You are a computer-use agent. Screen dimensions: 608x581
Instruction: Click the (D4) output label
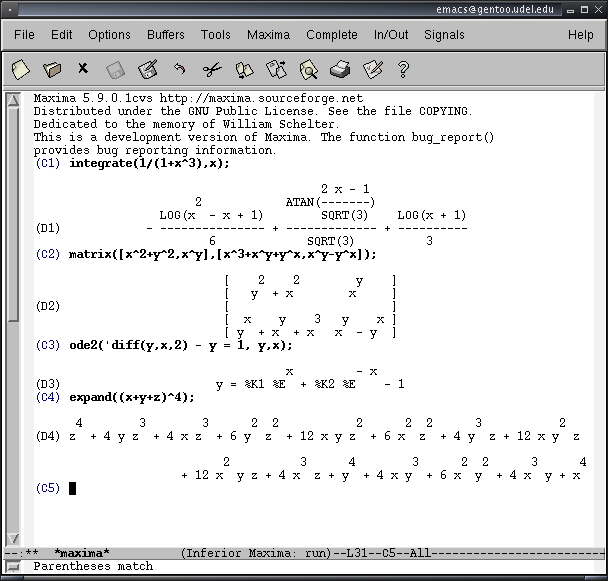pos(48,436)
